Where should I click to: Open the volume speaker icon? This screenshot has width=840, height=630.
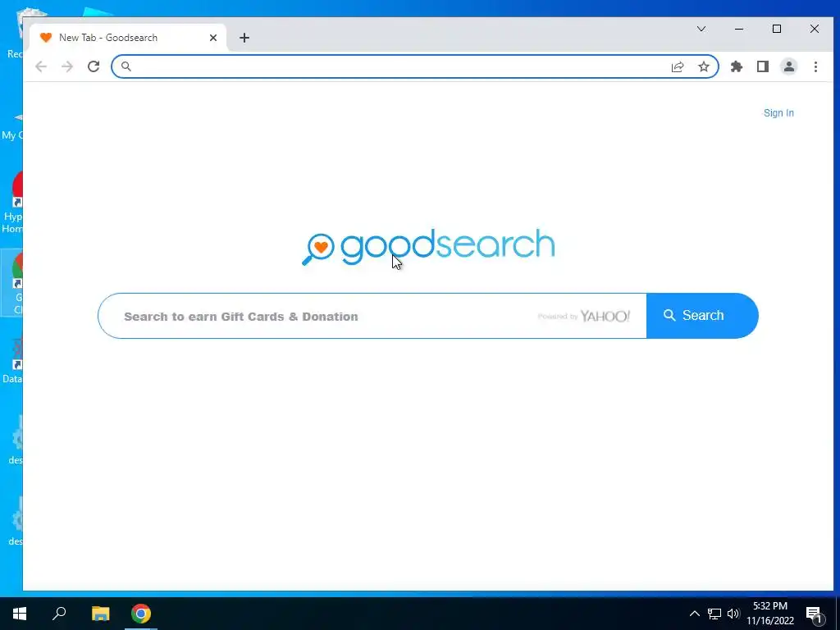(733, 614)
